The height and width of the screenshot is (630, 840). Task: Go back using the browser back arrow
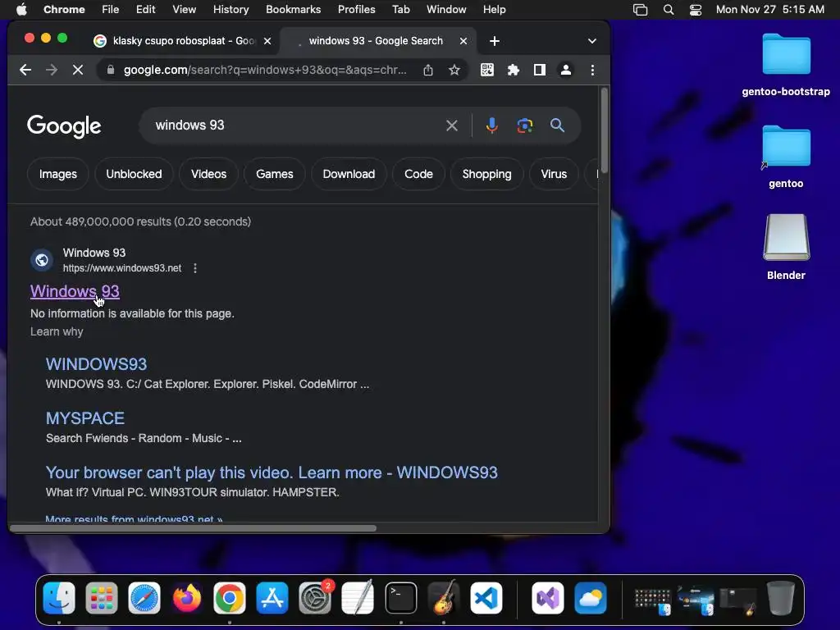(x=25, y=70)
